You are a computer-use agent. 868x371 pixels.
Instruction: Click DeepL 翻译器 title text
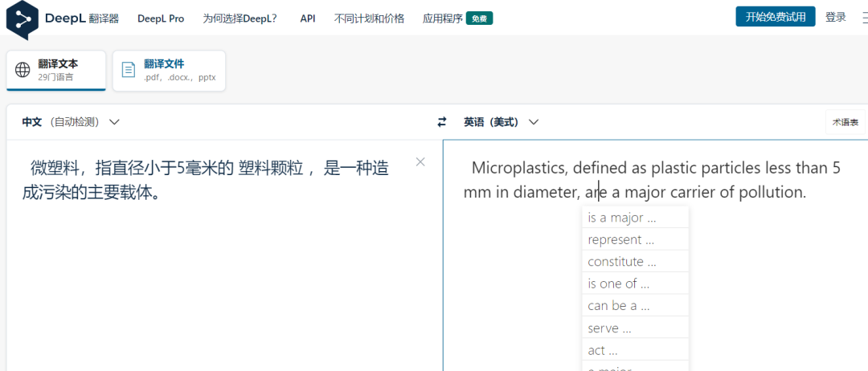(x=82, y=18)
